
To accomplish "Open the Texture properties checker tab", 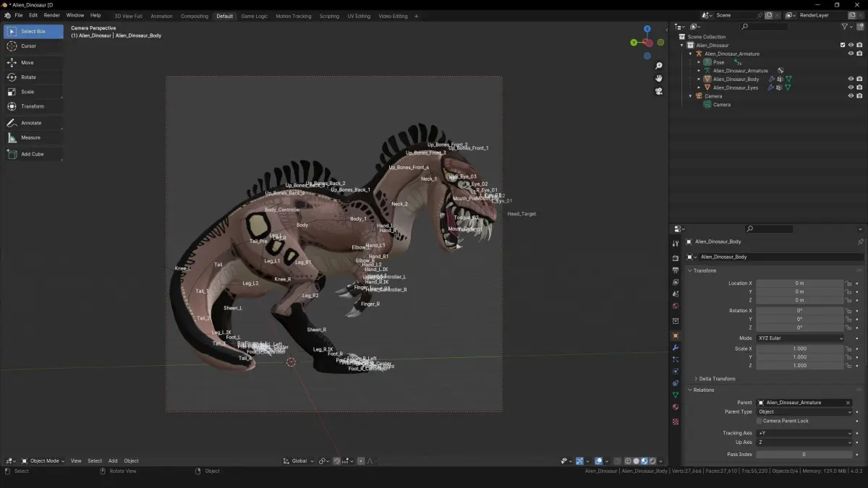I will (676, 421).
